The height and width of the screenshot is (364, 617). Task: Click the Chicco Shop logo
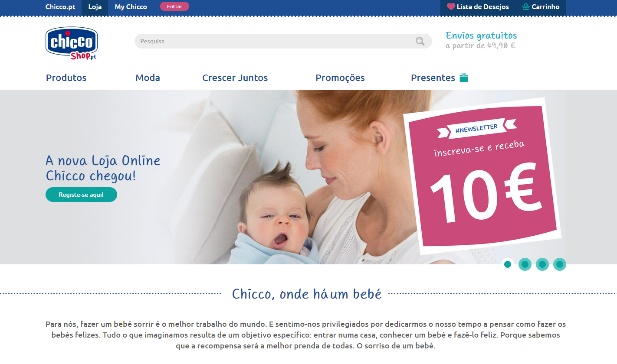[x=72, y=43]
